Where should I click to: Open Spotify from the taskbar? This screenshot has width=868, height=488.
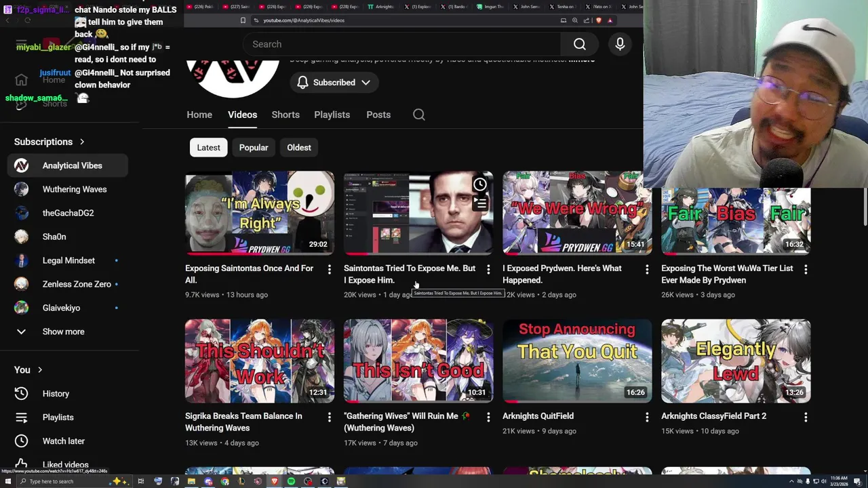(291, 481)
